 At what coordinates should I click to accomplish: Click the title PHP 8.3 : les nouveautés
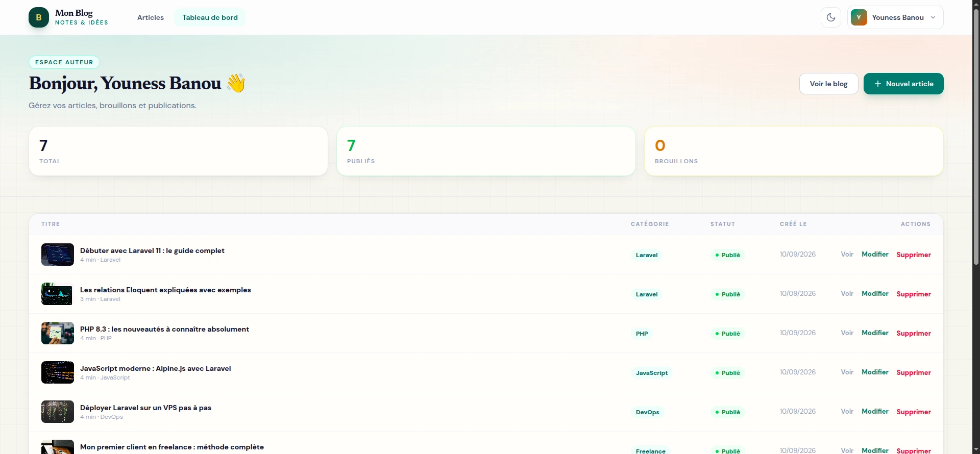tap(164, 329)
